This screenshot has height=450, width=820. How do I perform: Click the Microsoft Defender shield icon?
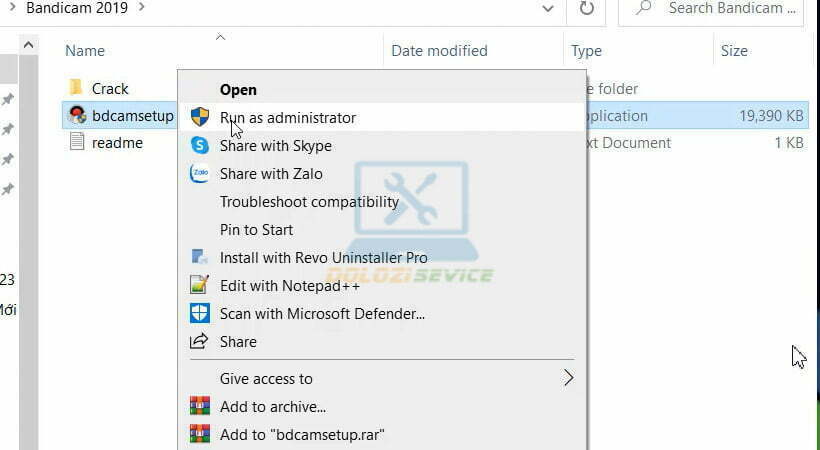coord(199,313)
